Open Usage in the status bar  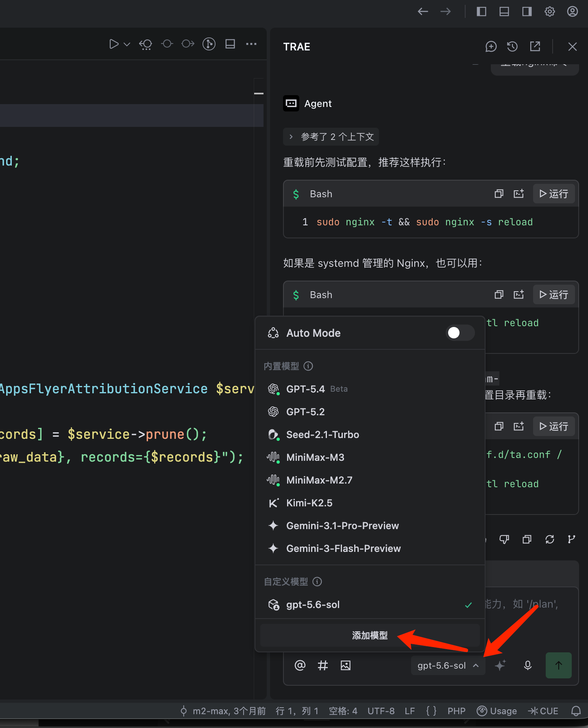click(x=497, y=711)
